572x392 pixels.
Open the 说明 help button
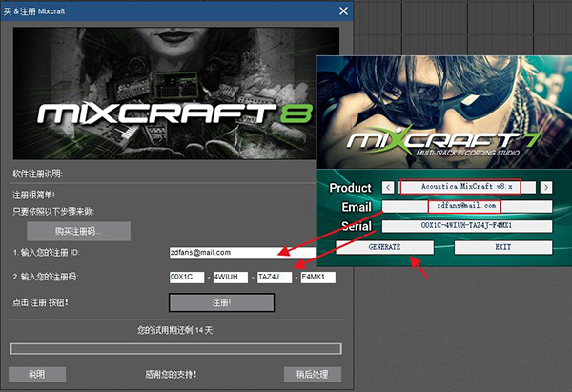click(x=37, y=374)
